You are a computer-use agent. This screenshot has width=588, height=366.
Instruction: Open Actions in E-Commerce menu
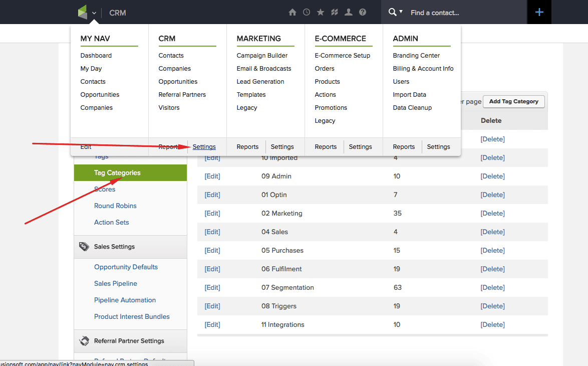[325, 95]
